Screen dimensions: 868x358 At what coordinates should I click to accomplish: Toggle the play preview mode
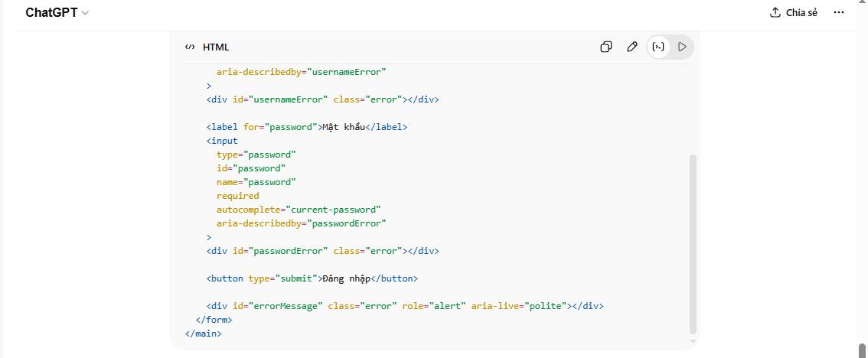pyautogui.click(x=681, y=47)
